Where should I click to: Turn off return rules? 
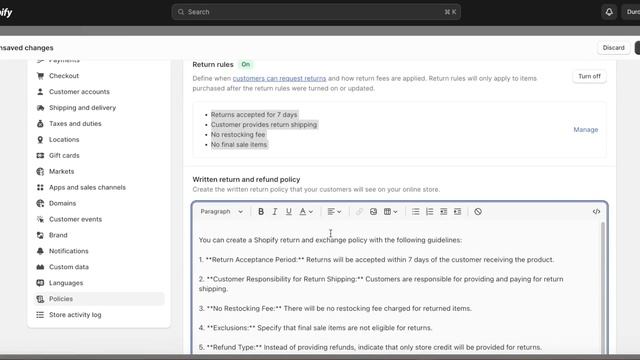tap(589, 76)
